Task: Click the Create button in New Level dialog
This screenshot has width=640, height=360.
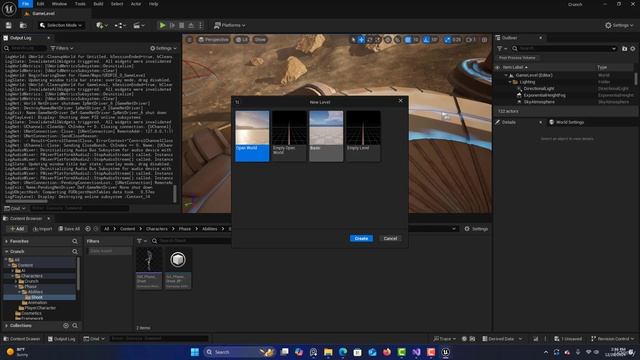Action: click(x=361, y=238)
